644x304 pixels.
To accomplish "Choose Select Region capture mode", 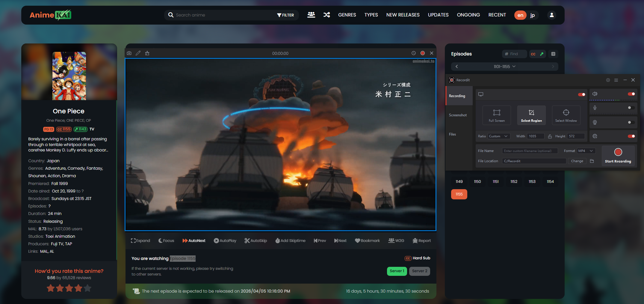I will point(531,115).
